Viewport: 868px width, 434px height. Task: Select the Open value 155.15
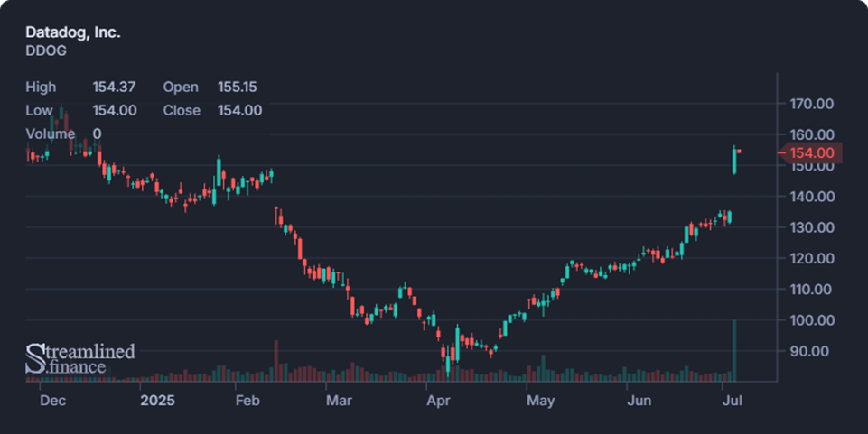237,87
